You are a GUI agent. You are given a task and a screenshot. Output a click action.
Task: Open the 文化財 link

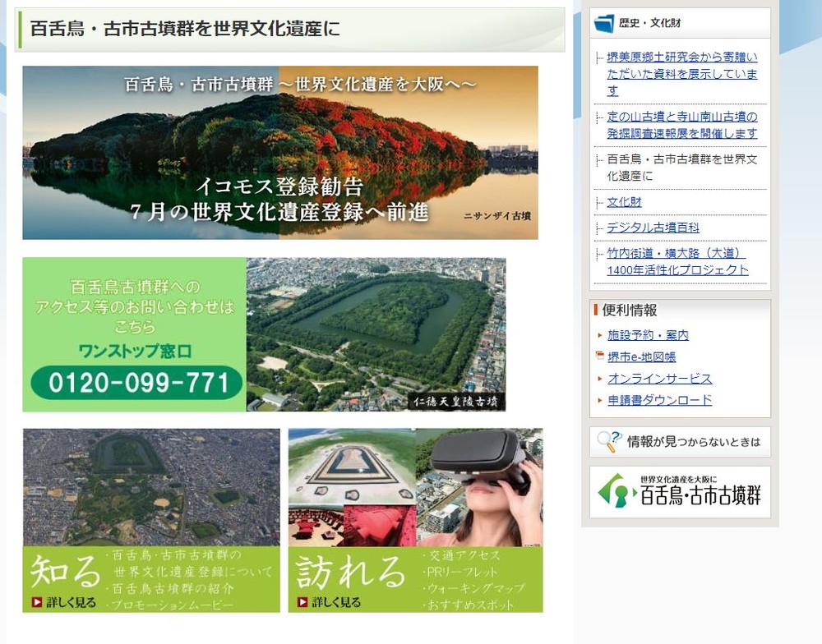624,201
